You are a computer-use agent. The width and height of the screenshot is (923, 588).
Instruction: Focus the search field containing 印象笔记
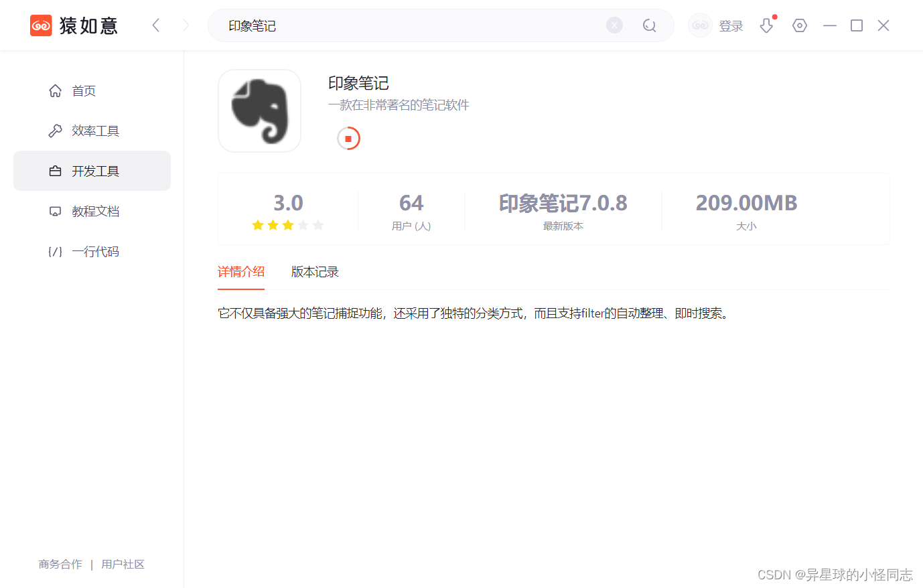441,25
